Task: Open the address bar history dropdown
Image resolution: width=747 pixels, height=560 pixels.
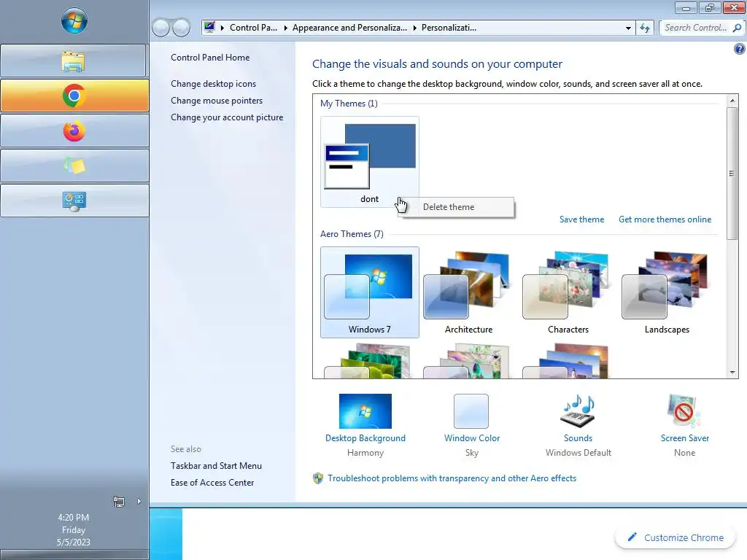Action: coord(628,28)
